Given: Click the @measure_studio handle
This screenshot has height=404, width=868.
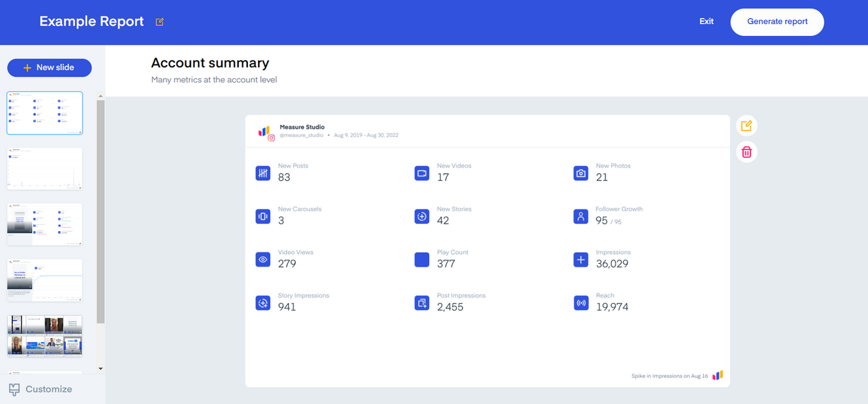Looking at the screenshot, I should (301, 135).
